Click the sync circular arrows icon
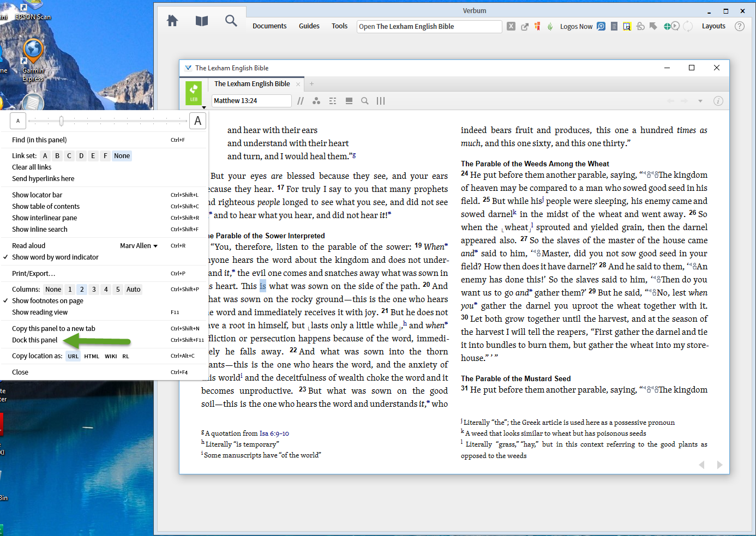Screen dimensions: 756x536 click(688, 26)
